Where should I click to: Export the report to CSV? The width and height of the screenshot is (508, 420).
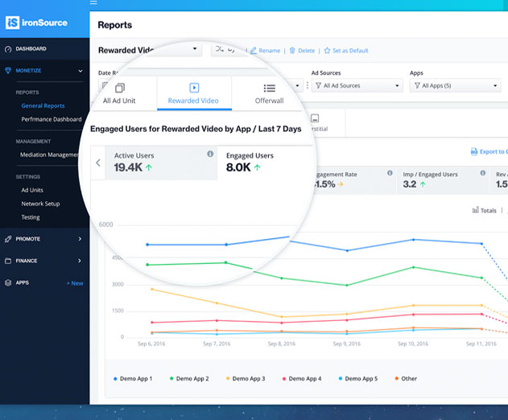(489, 151)
